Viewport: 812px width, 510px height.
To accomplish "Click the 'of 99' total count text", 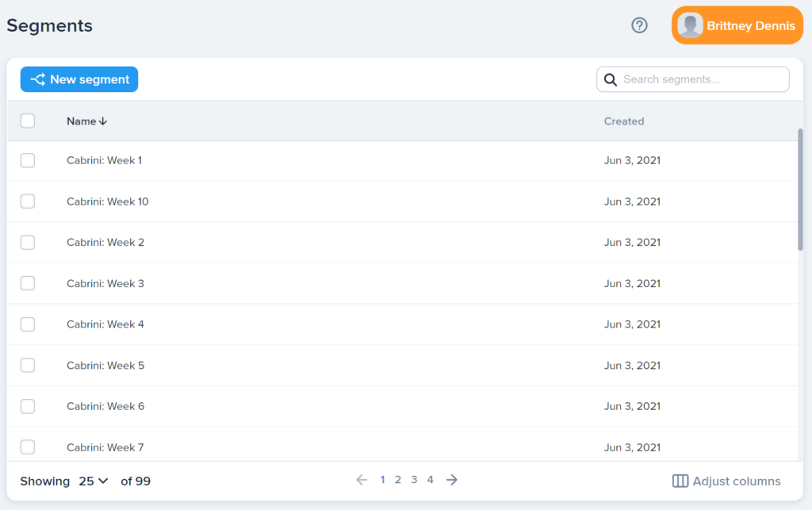I will click(x=136, y=481).
